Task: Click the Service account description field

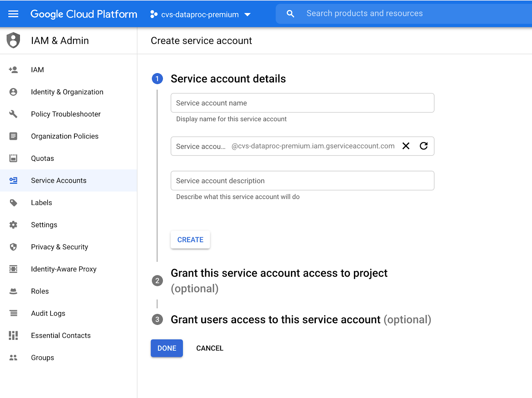Action: tap(303, 181)
